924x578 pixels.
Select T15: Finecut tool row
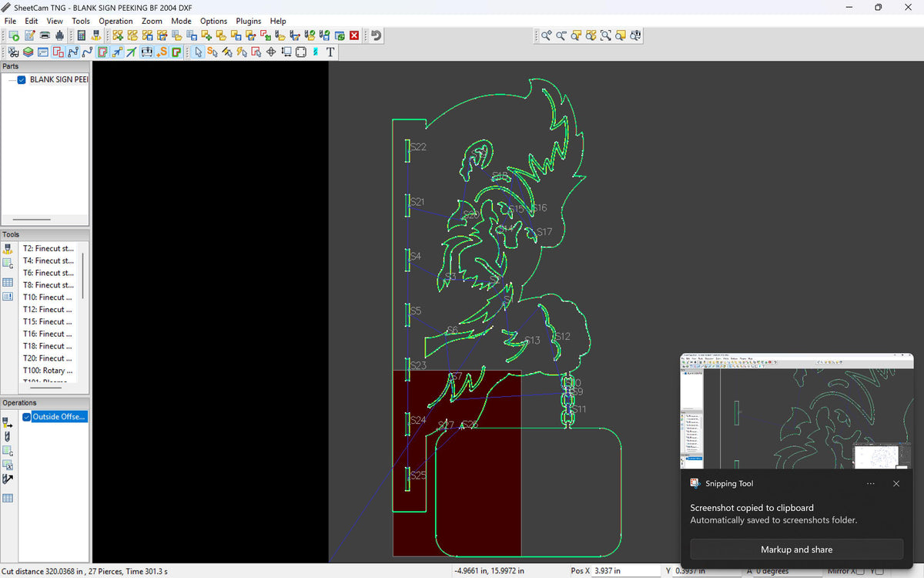point(49,321)
